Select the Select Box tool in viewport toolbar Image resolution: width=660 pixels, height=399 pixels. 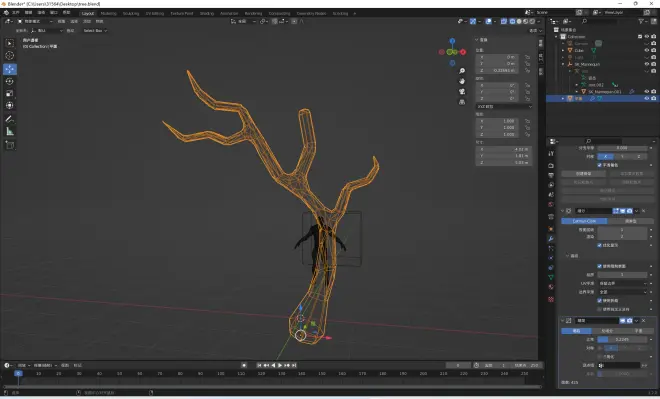10,43
